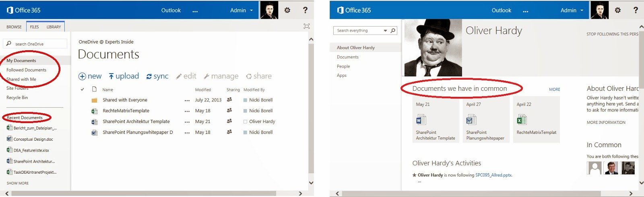Open ellipsis menu for SharePoint Architektur Template

pos(187,122)
